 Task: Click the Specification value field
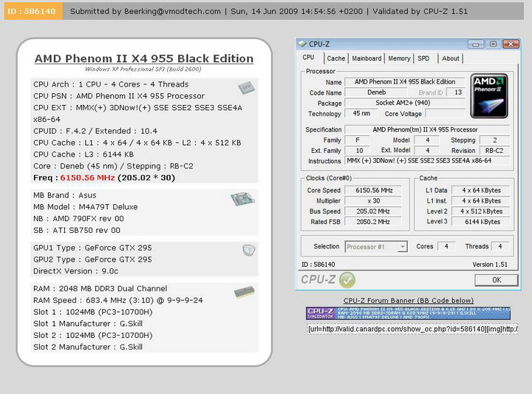427,129
